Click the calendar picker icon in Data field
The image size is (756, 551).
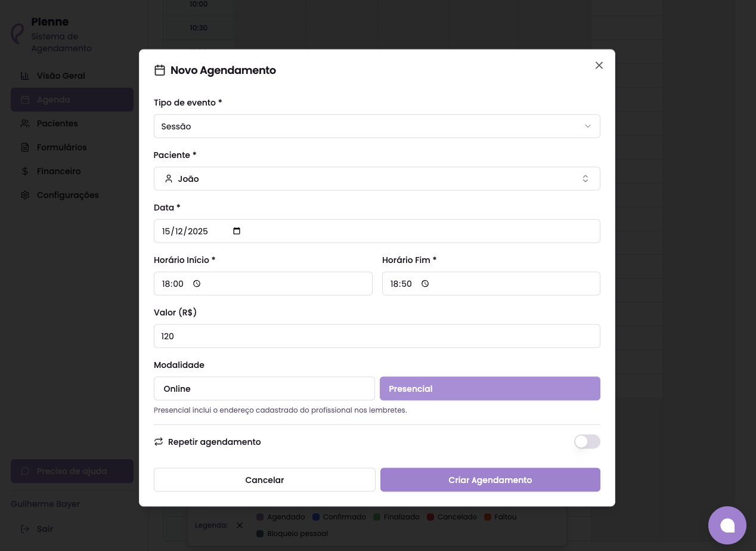point(237,231)
